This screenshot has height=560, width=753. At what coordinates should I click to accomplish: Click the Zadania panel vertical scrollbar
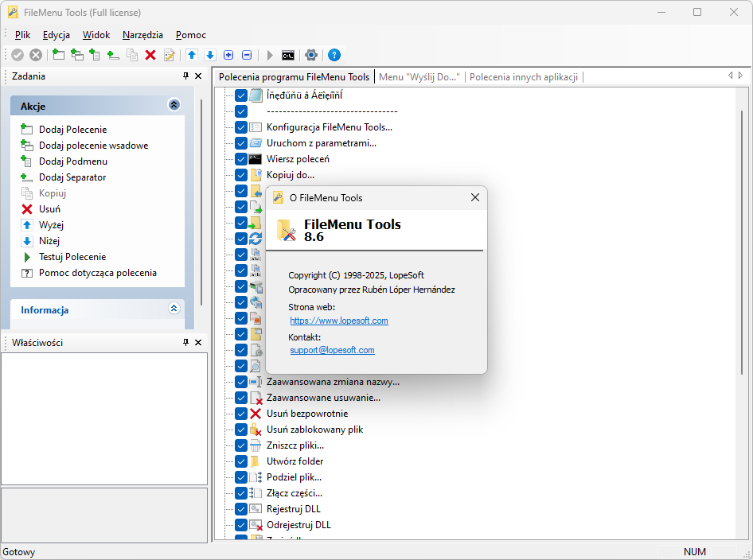201,201
